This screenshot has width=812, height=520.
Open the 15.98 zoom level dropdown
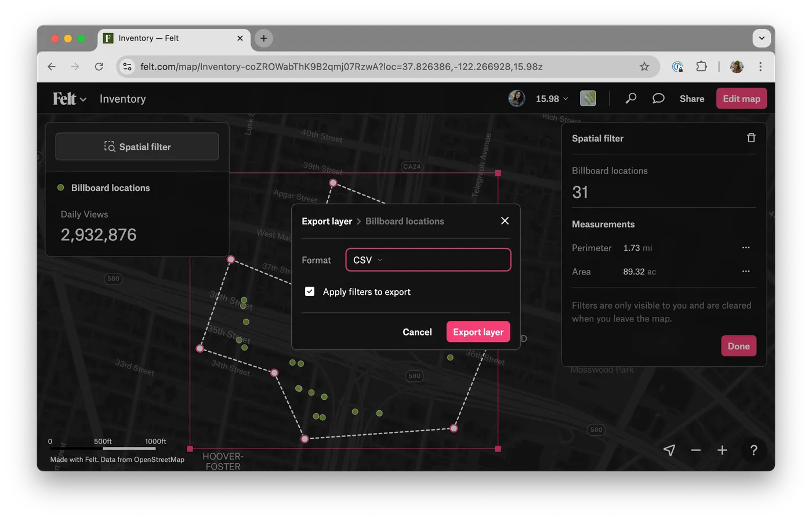click(x=552, y=99)
